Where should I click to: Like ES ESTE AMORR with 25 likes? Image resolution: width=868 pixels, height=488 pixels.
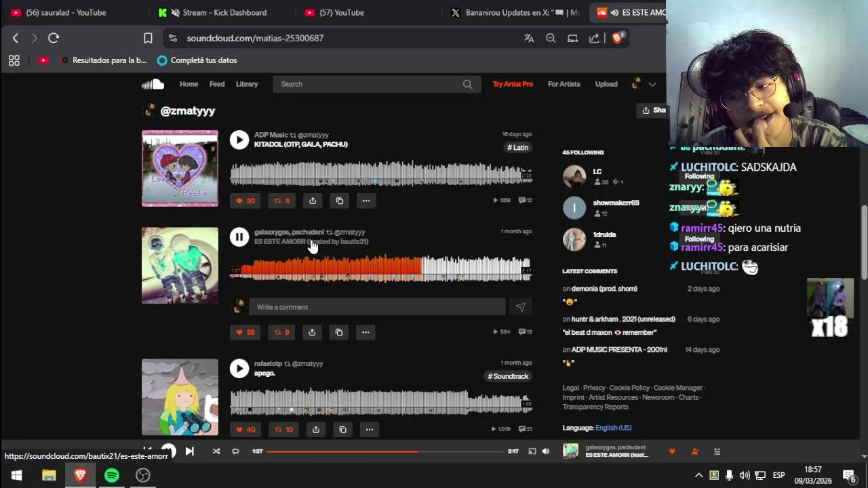click(x=245, y=332)
